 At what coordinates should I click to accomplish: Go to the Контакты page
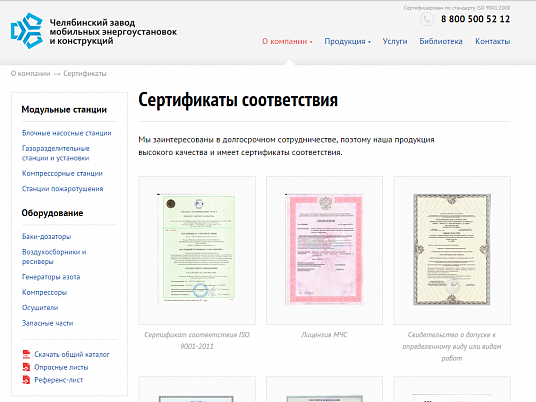(x=493, y=41)
